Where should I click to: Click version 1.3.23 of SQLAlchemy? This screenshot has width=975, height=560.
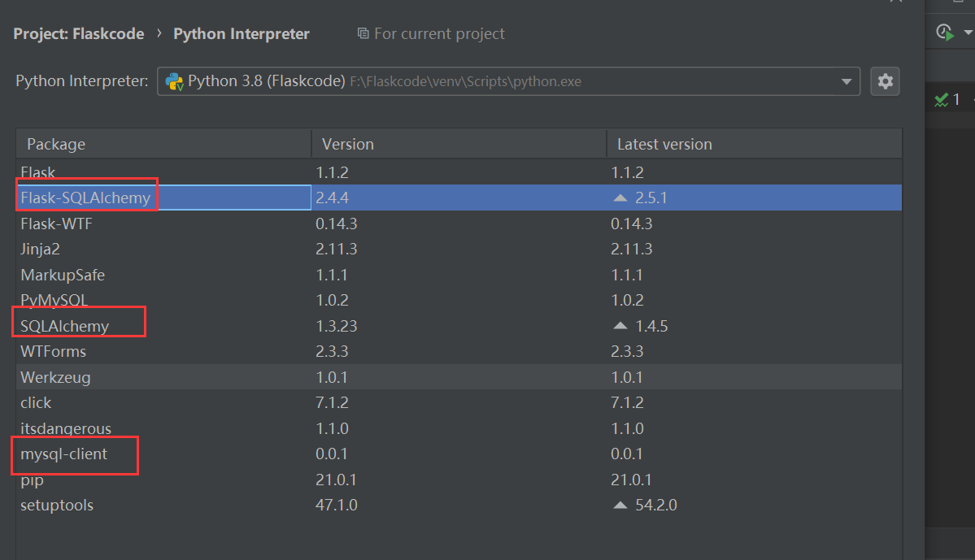click(x=337, y=326)
